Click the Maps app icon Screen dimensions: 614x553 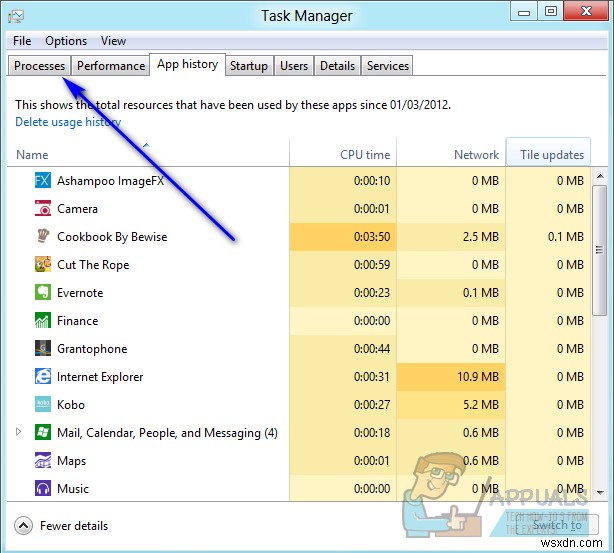pos(43,461)
